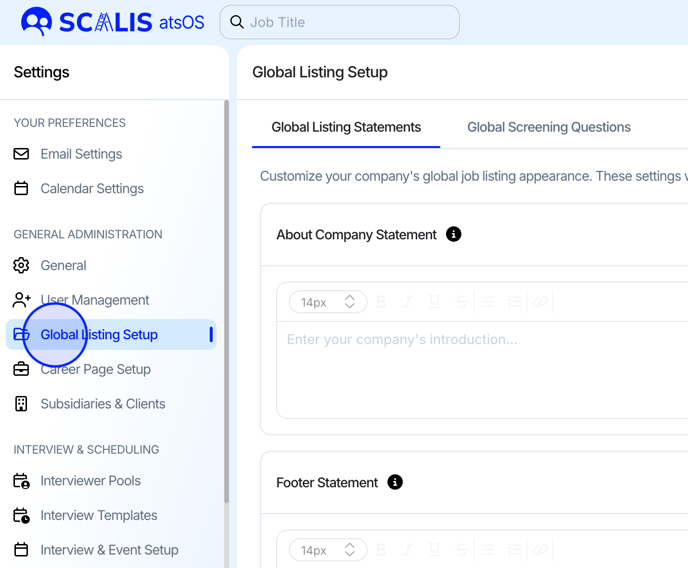Viewport: 688px width, 568px height.
Task: Click the Interview Templates icon
Action: tap(21, 515)
